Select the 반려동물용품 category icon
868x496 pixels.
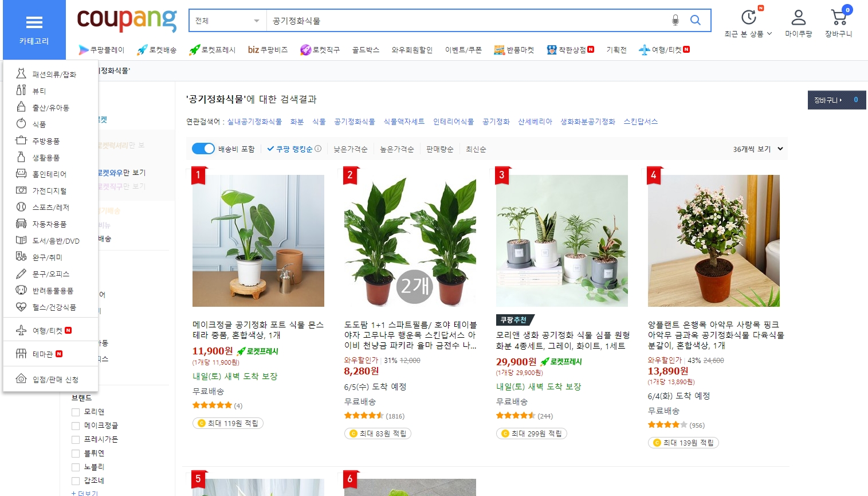click(21, 290)
